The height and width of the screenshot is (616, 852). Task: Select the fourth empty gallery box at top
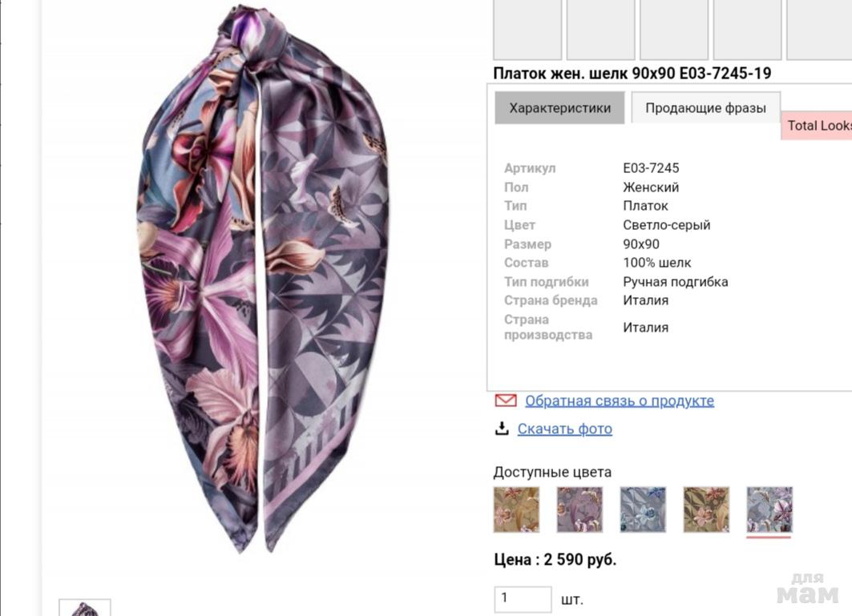[x=747, y=29]
